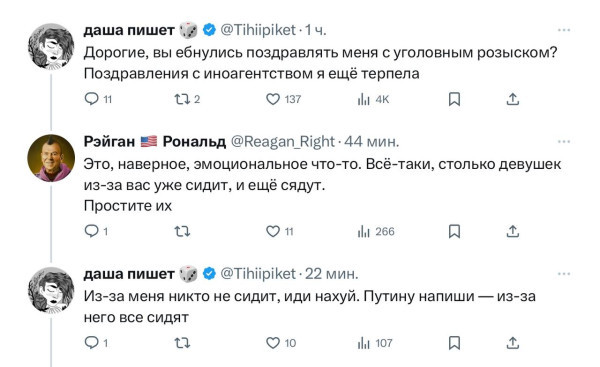Viewport: 600px width, 367px height.
Task: Bookmark the first tweet by даша пишет
Action: (x=454, y=99)
